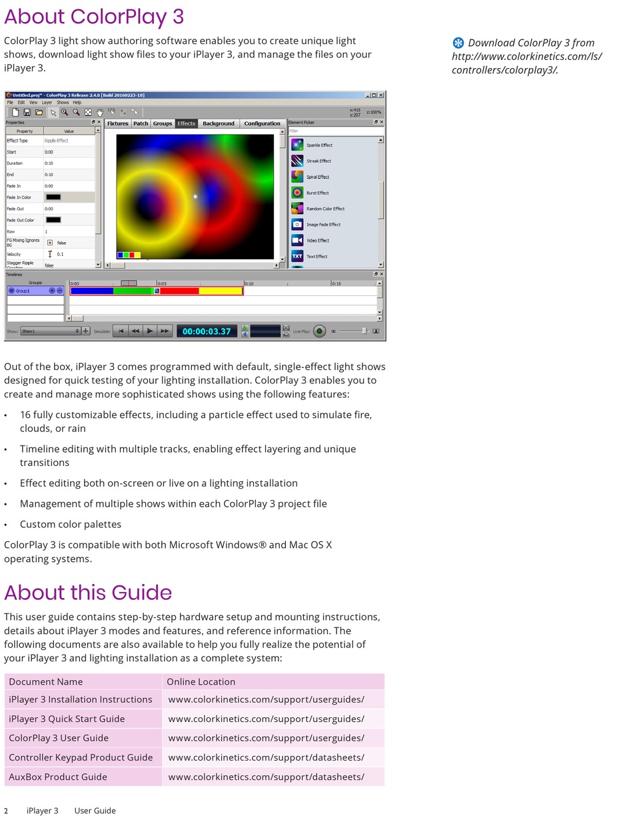Click the Open folder toolbar icon
The width and height of the screenshot is (633, 840).
click(x=39, y=112)
